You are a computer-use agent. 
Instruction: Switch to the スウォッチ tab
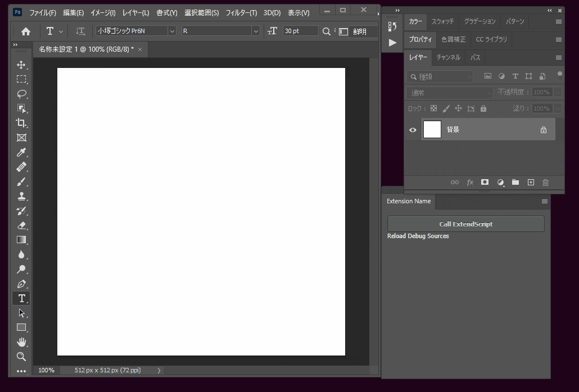[x=442, y=21]
